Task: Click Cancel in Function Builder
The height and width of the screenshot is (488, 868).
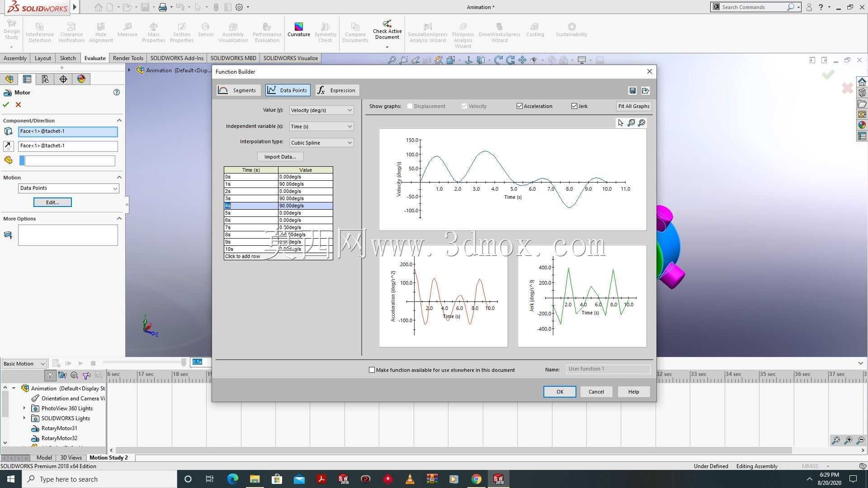Action: (x=596, y=392)
